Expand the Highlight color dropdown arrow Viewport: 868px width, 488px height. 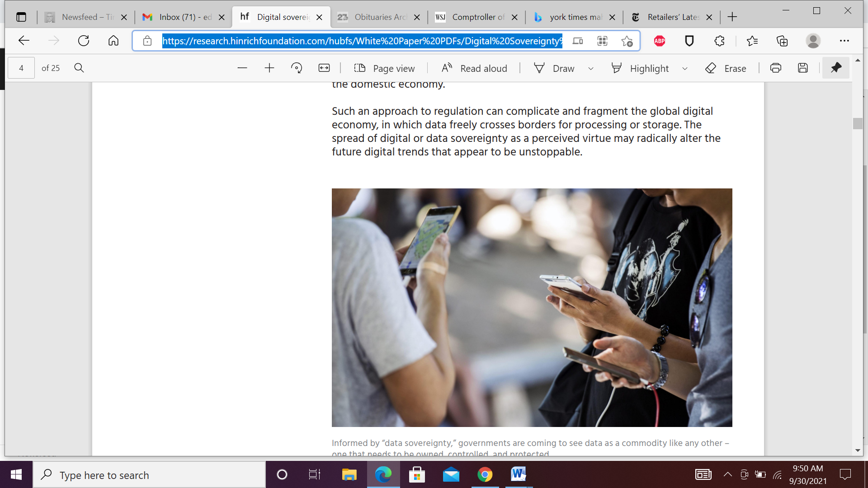(x=685, y=69)
